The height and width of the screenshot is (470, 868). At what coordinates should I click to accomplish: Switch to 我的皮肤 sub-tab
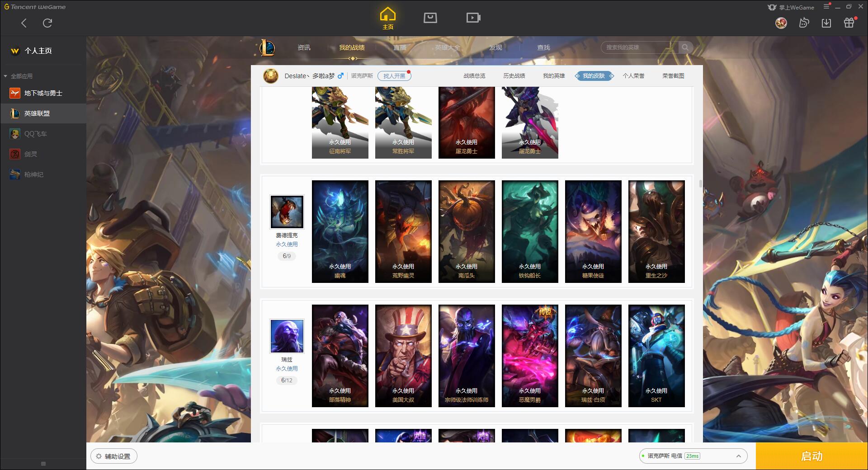[x=594, y=76]
